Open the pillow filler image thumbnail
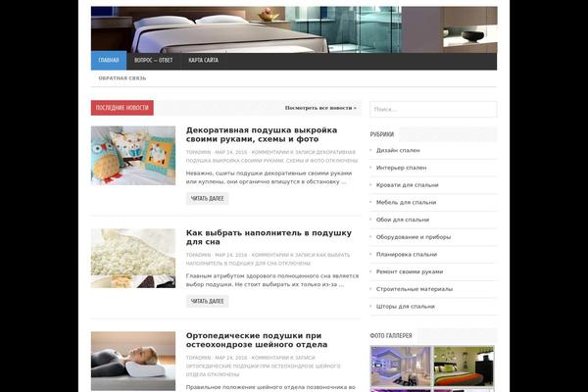 (133, 259)
